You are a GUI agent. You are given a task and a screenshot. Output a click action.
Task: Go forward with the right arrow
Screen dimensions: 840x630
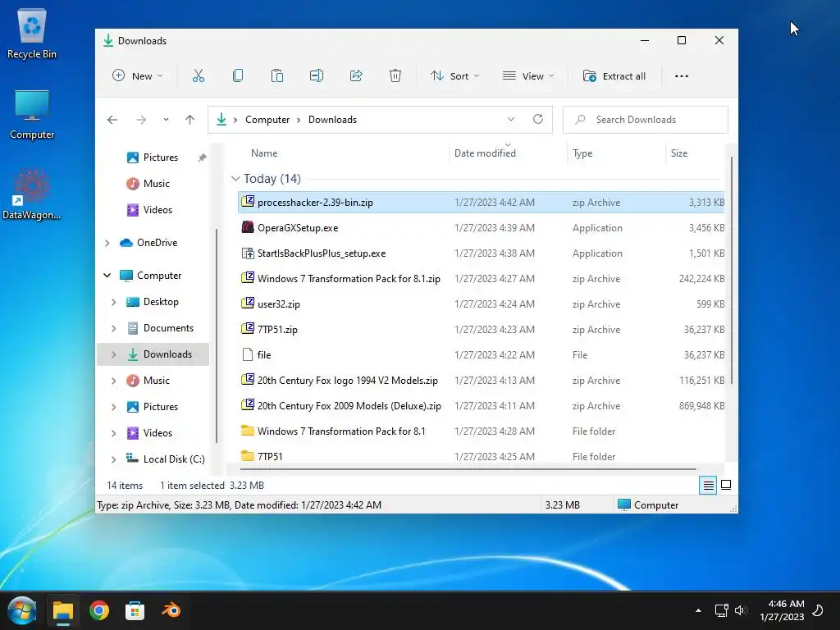point(141,120)
